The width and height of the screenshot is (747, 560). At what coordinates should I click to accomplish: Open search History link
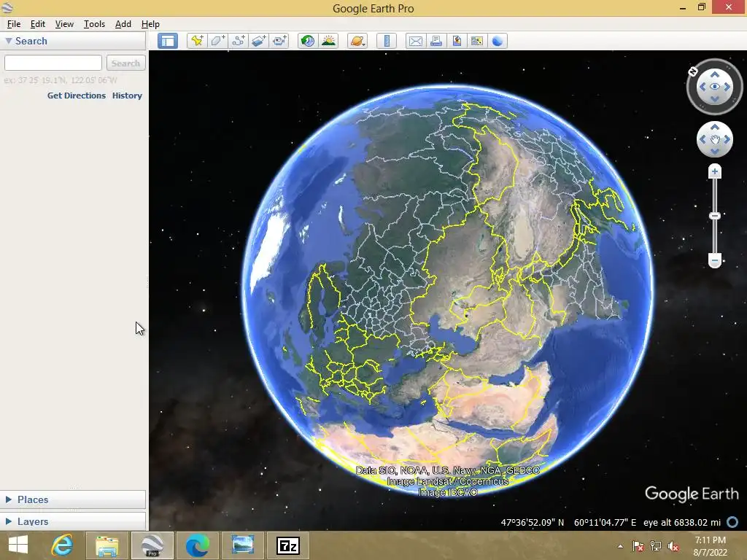[127, 96]
